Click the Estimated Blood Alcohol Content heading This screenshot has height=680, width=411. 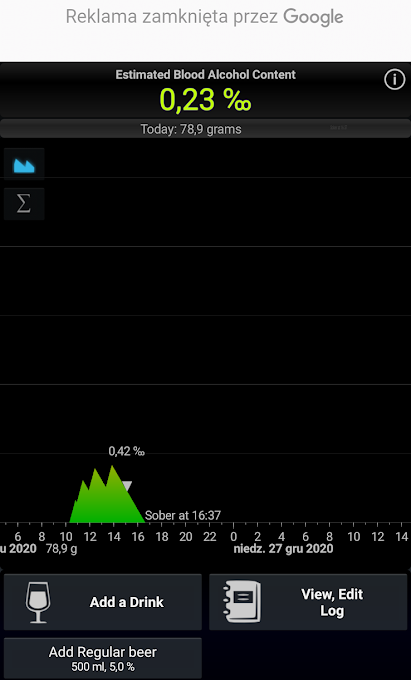pyautogui.click(x=206, y=75)
